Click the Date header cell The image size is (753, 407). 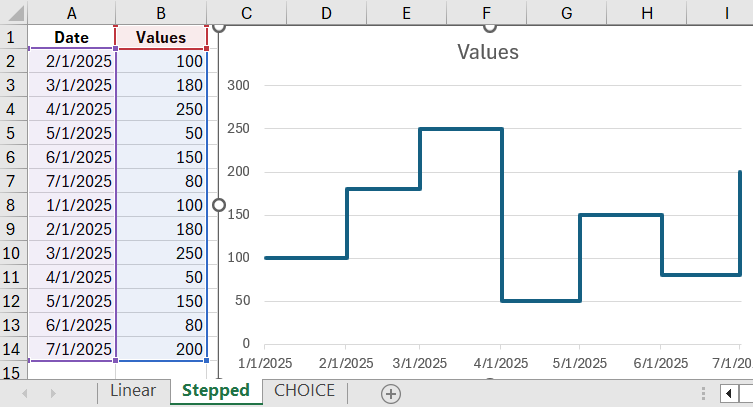coord(72,37)
